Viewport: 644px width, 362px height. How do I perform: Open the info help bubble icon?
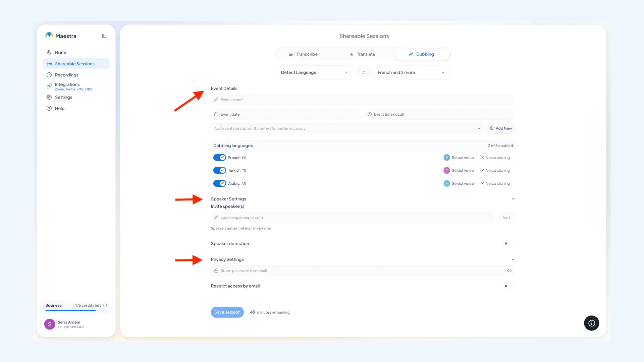point(591,323)
